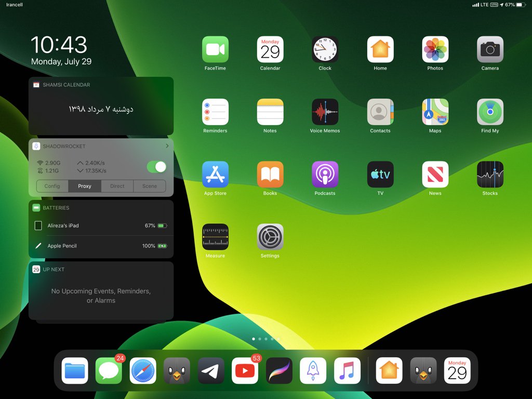
Task: Open the Files app in dock
Action: 75,370
